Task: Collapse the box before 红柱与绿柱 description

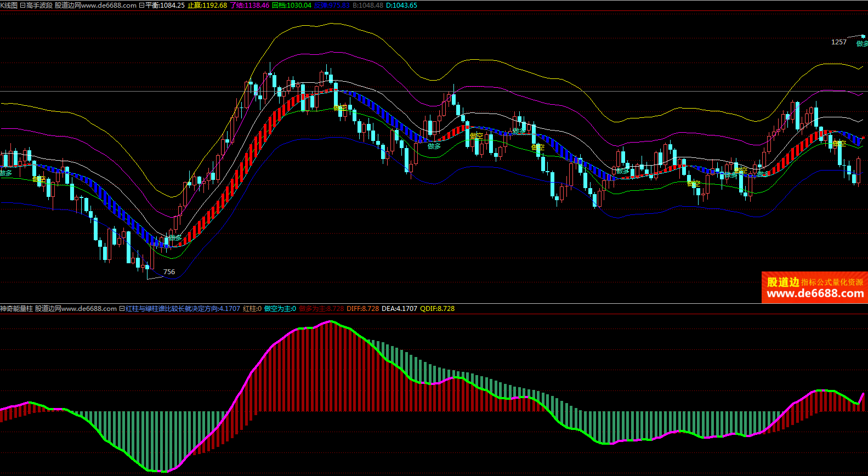Action: tap(122, 309)
